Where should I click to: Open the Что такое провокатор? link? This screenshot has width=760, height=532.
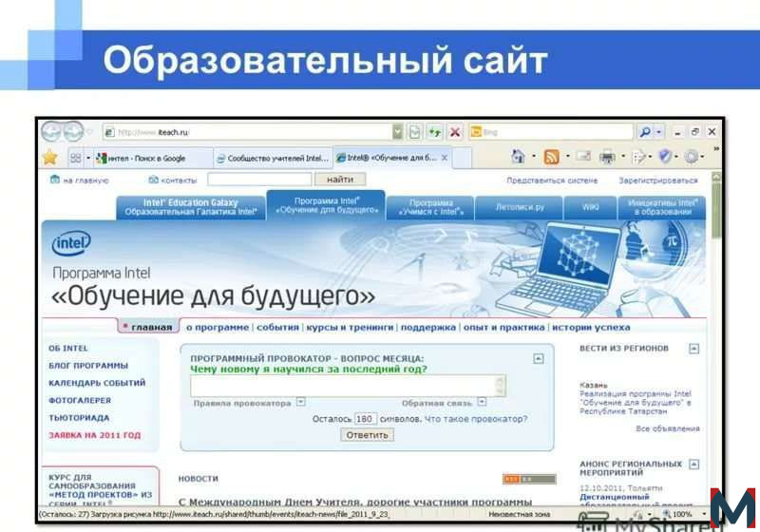(x=476, y=419)
